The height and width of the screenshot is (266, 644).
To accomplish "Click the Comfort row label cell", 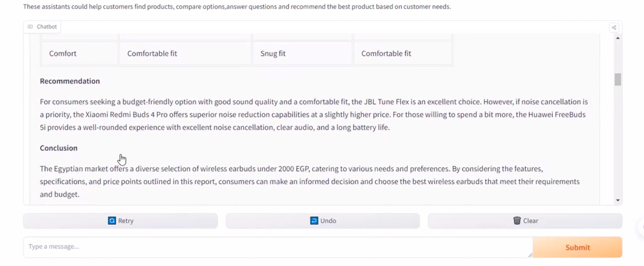I will pyautogui.click(x=63, y=53).
